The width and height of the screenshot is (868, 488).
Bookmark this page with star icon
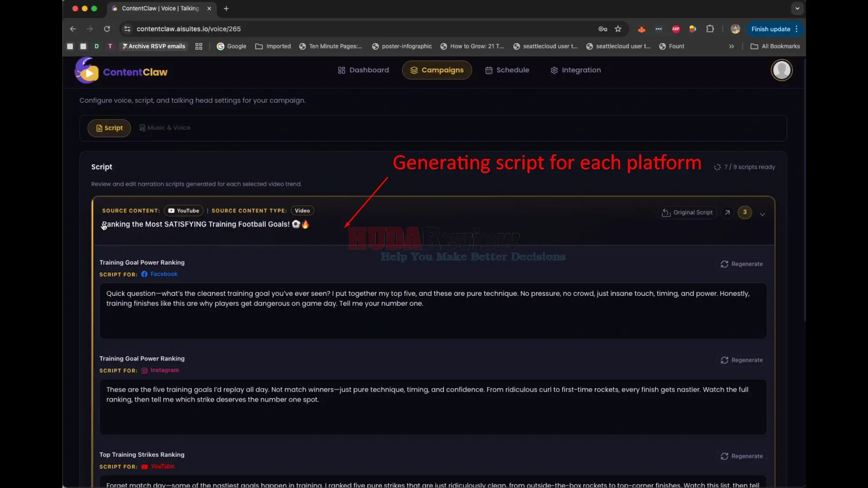[618, 29]
